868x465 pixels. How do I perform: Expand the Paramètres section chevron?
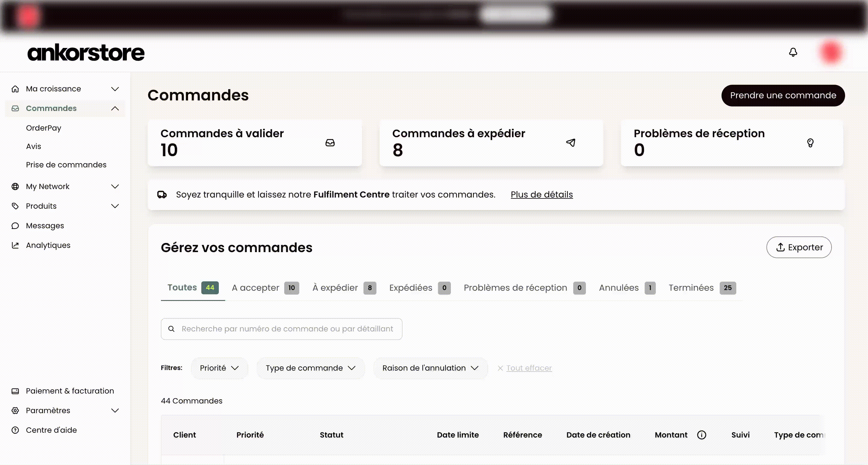click(115, 410)
